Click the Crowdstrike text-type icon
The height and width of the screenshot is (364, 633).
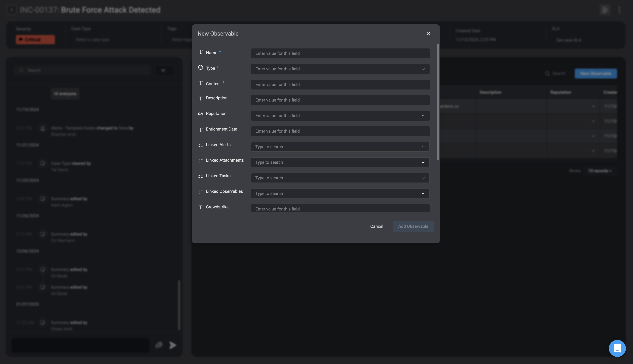200,207
